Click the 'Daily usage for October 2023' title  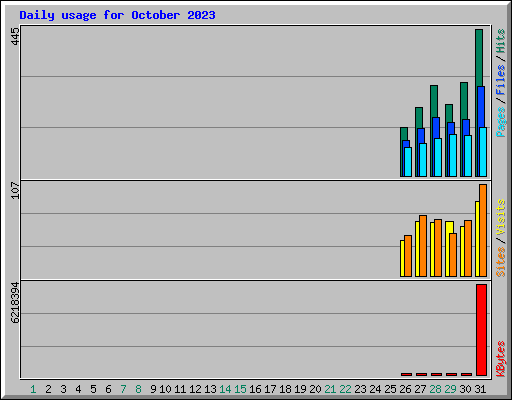[117, 15]
